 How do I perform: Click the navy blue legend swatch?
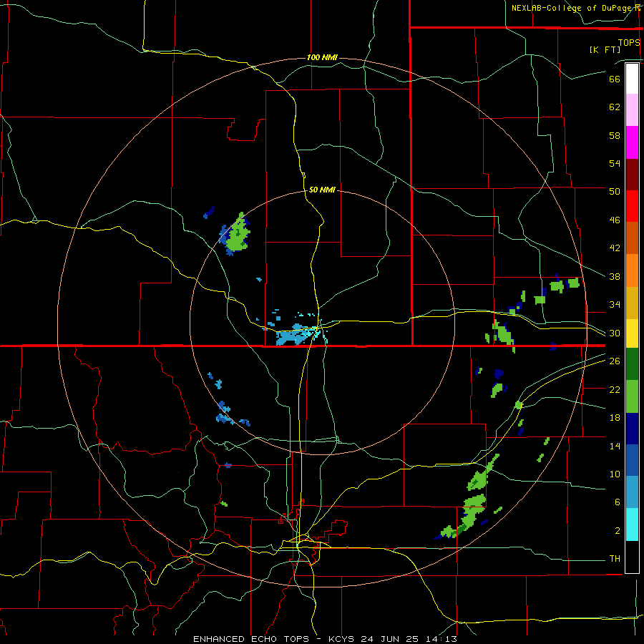tap(632, 429)
